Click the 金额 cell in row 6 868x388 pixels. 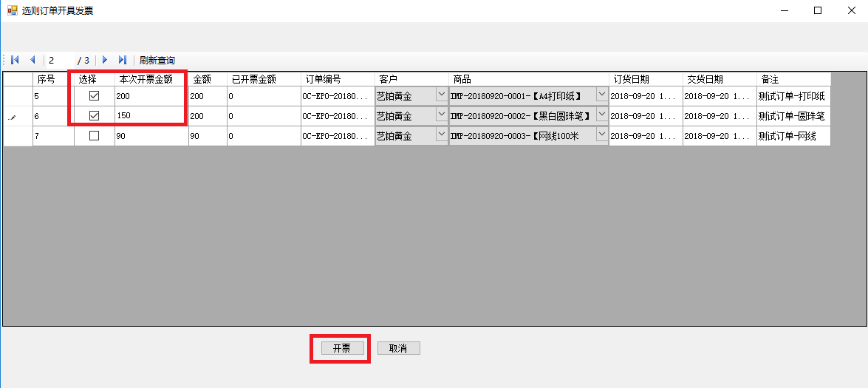point(208,116)
